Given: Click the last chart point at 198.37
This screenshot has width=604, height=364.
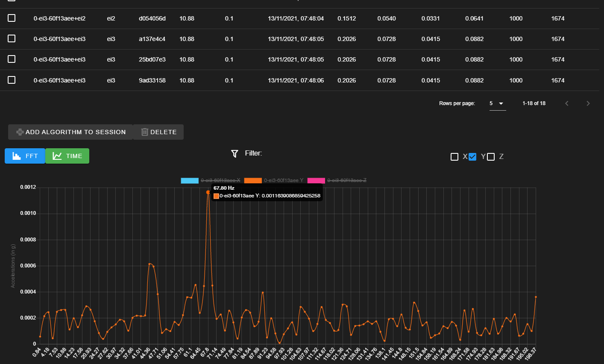Looking at the screenshot, I should (x=536, y=297).
